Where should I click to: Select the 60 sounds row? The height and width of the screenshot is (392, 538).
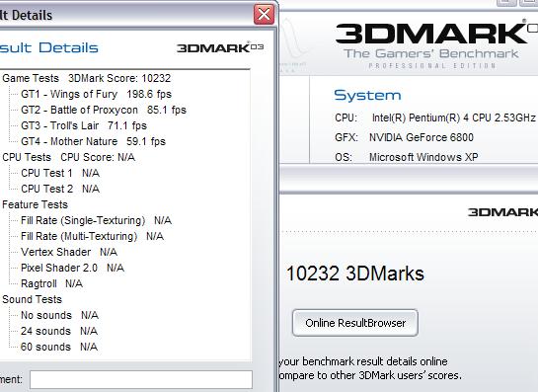tap(59, 347)
